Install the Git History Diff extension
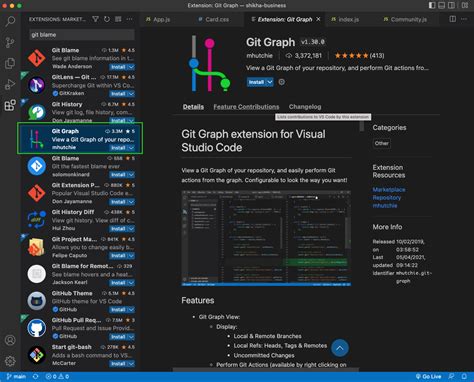 pos(118,229)
